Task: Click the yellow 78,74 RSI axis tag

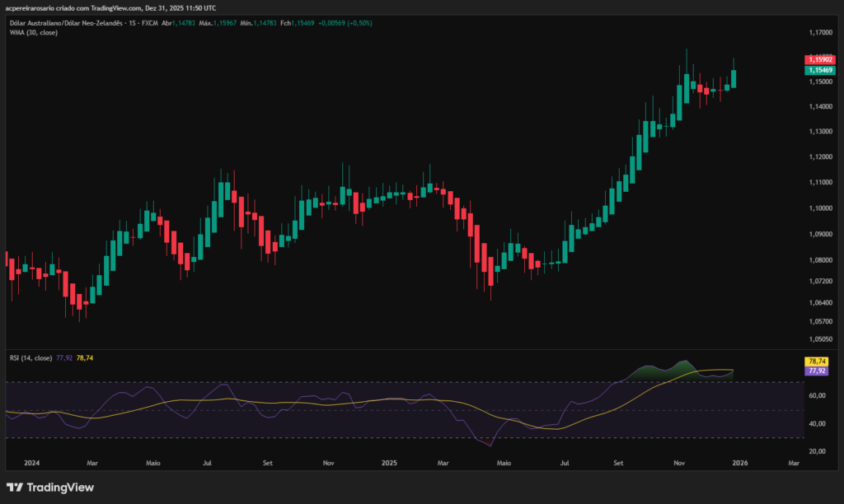Action: [x=817, y=362]
